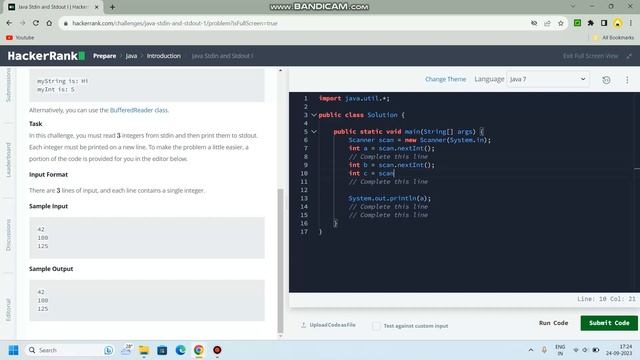This screenshot has height=360, width=640.
Task: Open the Editorial side tab
Action: [x=8, y=310]
